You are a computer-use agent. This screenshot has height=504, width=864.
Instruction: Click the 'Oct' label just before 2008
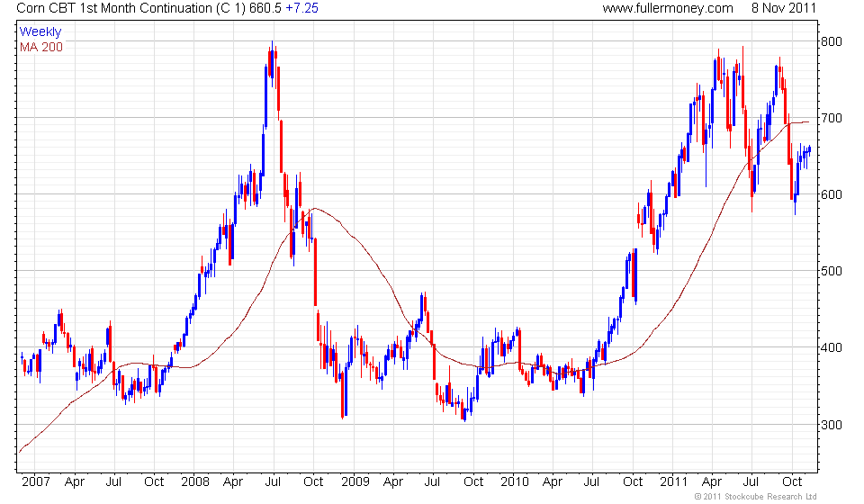pos(154,482)
